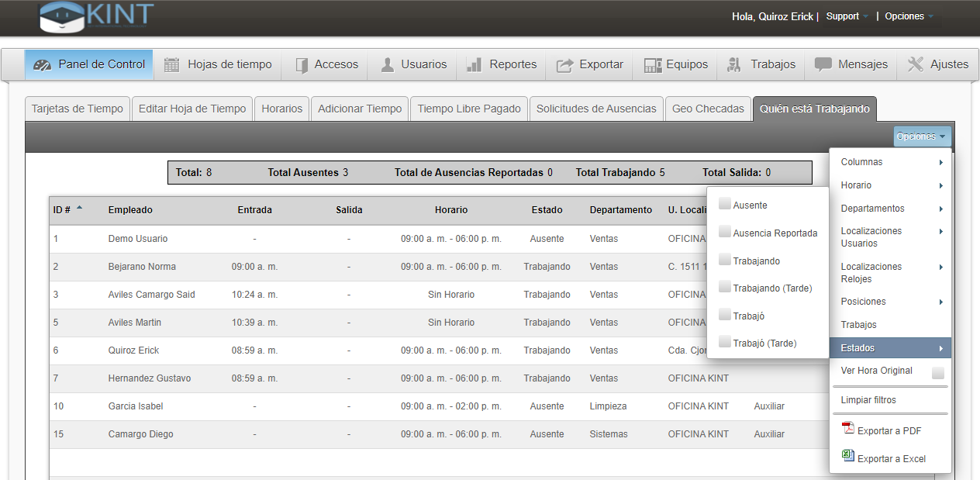The height and width of the screenshot is (480, 980).
Task: Click the Reportes bar chart icon
Action: (474, 65)
